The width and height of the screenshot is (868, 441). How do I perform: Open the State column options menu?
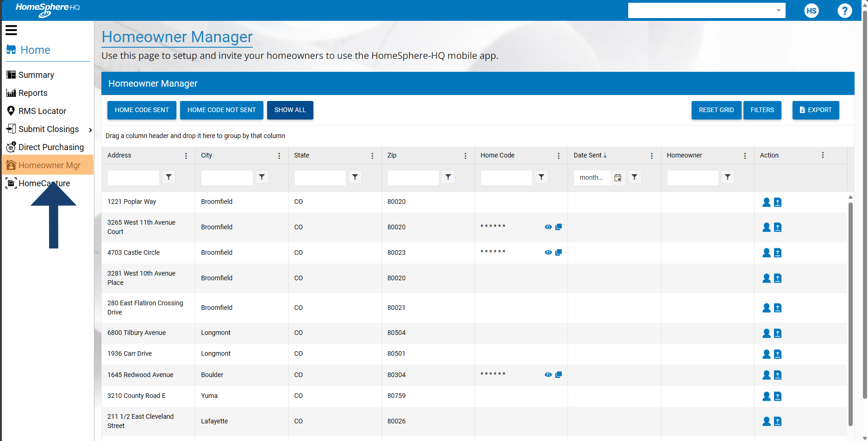point(372,156)
